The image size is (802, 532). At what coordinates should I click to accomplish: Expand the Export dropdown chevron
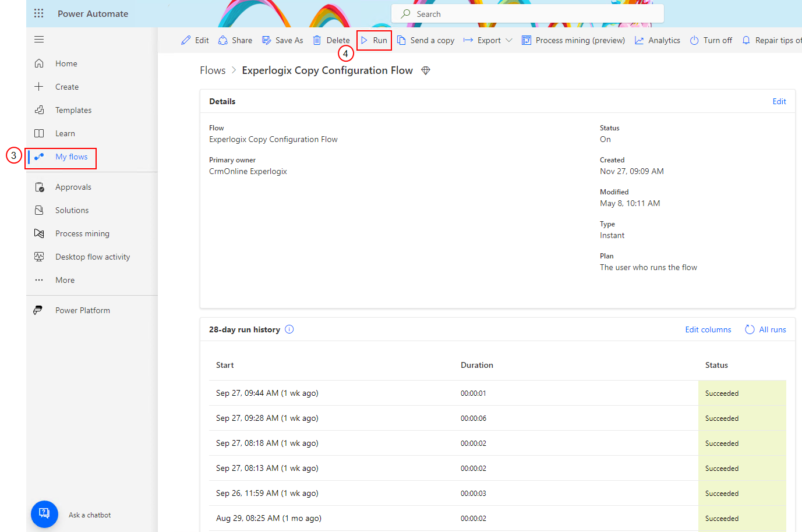pyautogui.click(x=509, y=40)
